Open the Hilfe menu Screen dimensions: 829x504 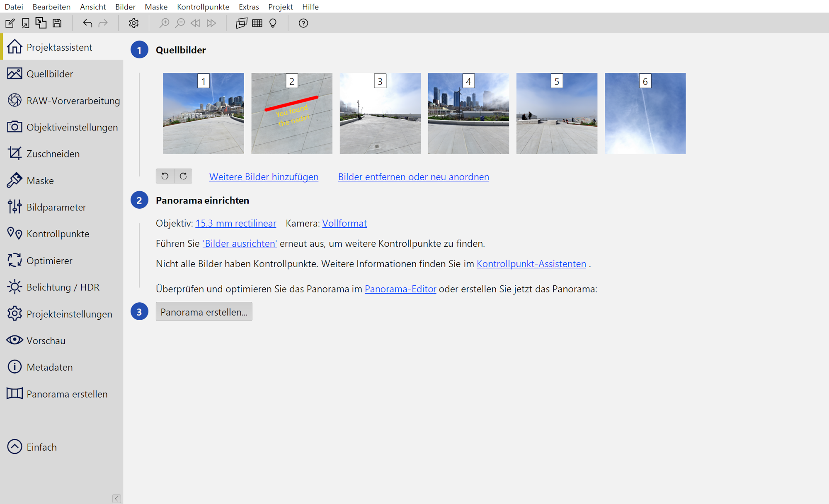pyautogui.click(x=310, y=7)
